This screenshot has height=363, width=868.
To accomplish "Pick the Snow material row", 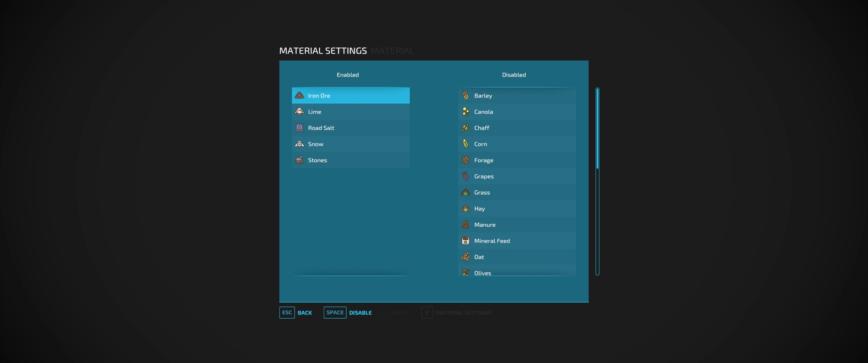I will coord(351,144).
